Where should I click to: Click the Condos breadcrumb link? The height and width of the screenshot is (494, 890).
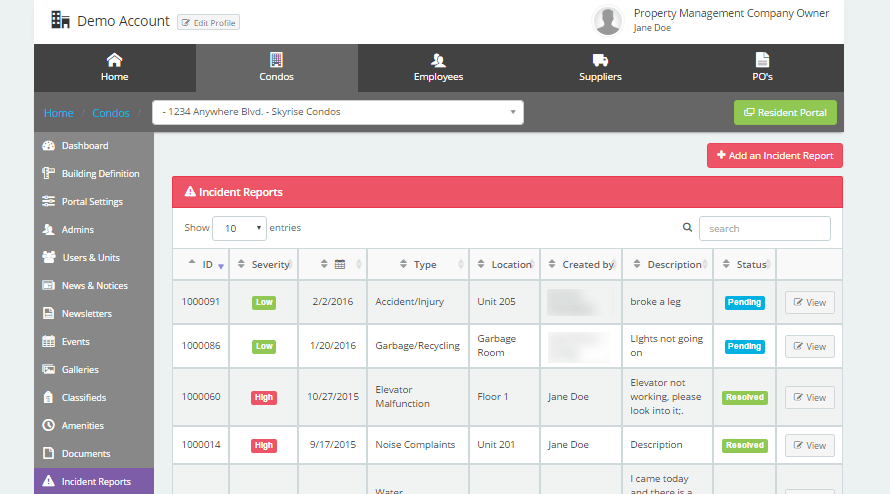click(x=111, y=113)
